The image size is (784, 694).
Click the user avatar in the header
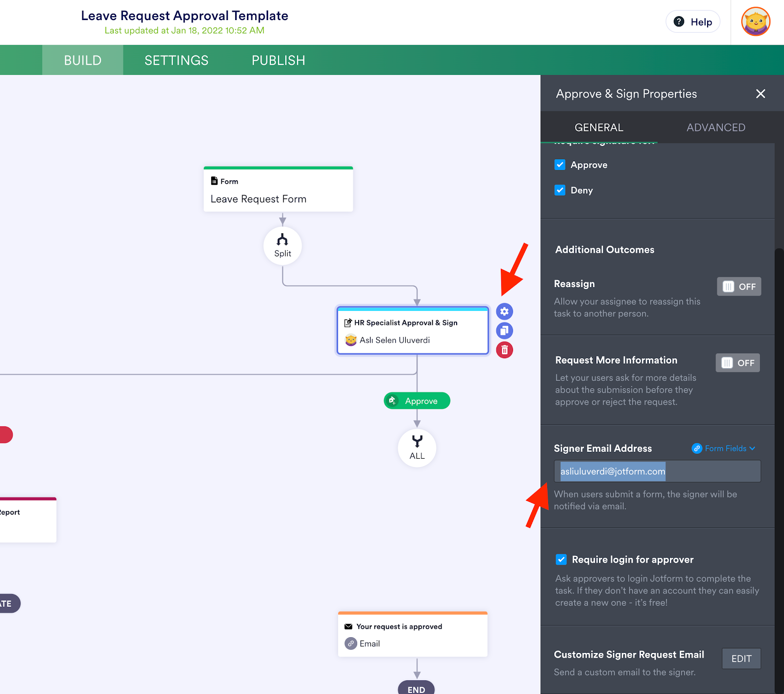click(x=755, y=22)
